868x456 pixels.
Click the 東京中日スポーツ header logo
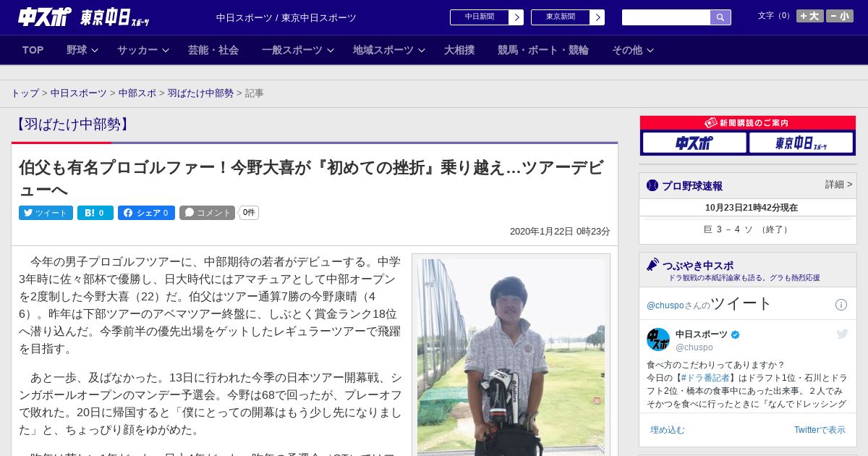coord(115,18)
